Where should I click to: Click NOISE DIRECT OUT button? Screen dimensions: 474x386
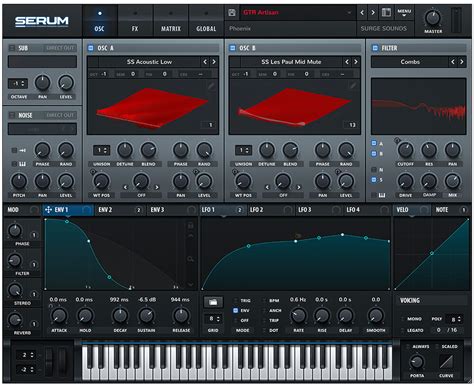[x=60, y=115]
